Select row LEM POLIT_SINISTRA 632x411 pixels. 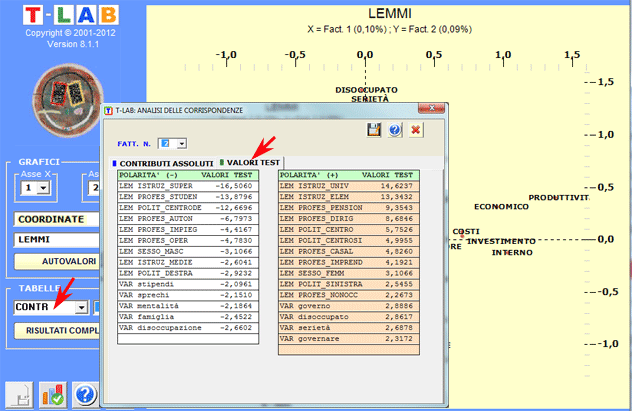click(x=349, y=284)
